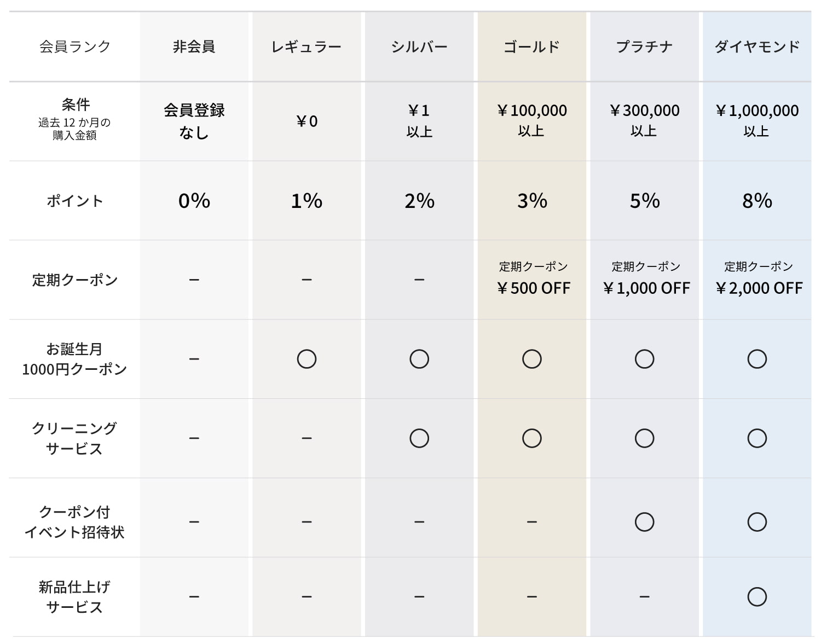Click Platinum's circle in クーポン付イベント招待状 row
821x644 pixels.
[x=644, y=522]
